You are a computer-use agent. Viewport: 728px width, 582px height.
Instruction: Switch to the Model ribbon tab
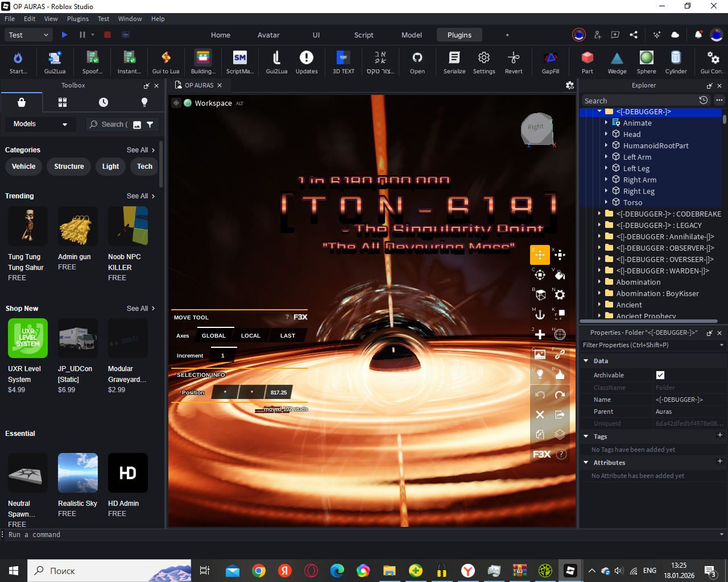click(412, 35)
